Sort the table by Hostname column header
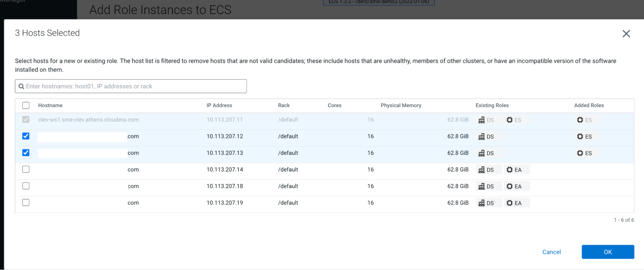The height and width of the screenshot is (270, 644). click(x=50, y=105)
